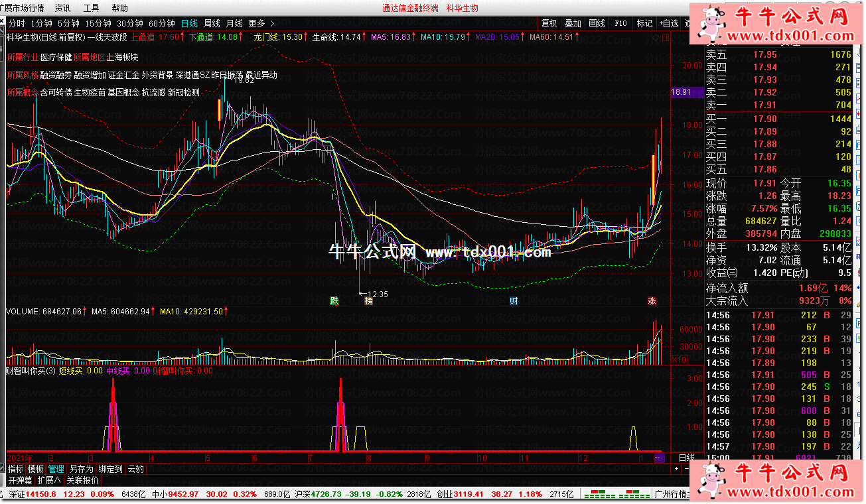Click the 生物疫苗 concept link

pyautogui.click(x=90, y=93)
